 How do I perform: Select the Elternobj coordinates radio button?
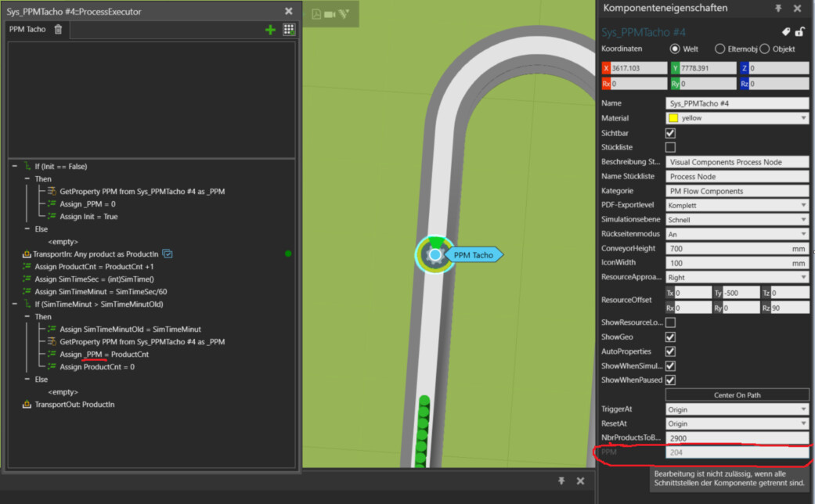(x=719, y=49)
